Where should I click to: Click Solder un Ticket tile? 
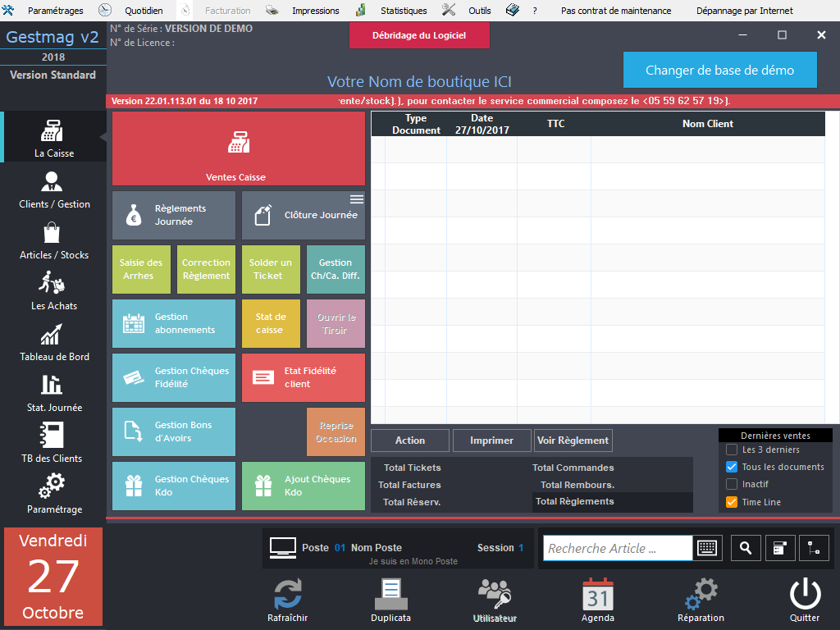pos(271,269)
